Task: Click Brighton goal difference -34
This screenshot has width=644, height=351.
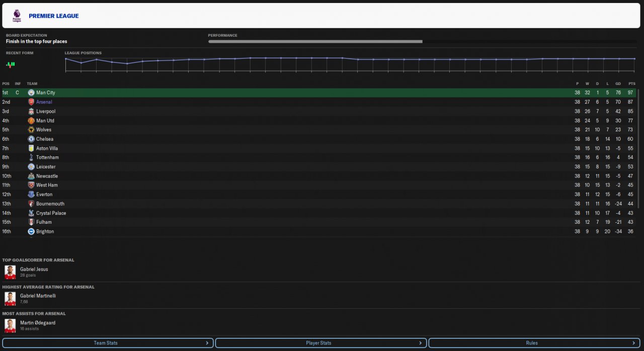Action: [617, 231]
